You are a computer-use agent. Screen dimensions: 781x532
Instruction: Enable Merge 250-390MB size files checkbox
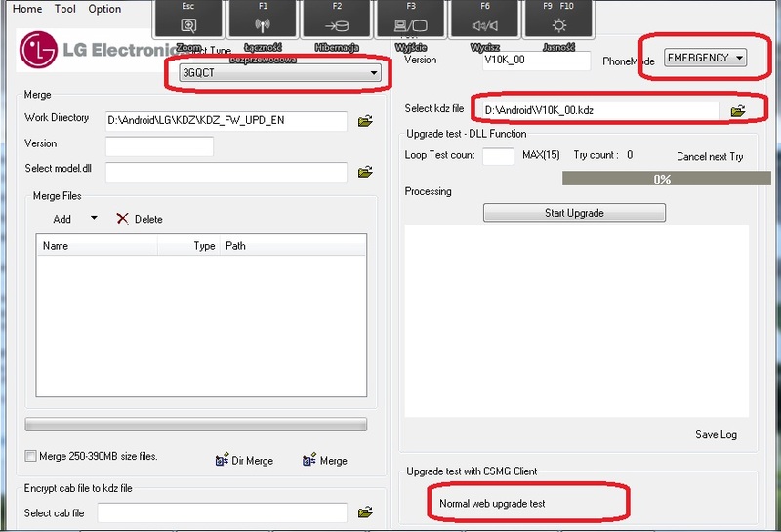point(30,456)
